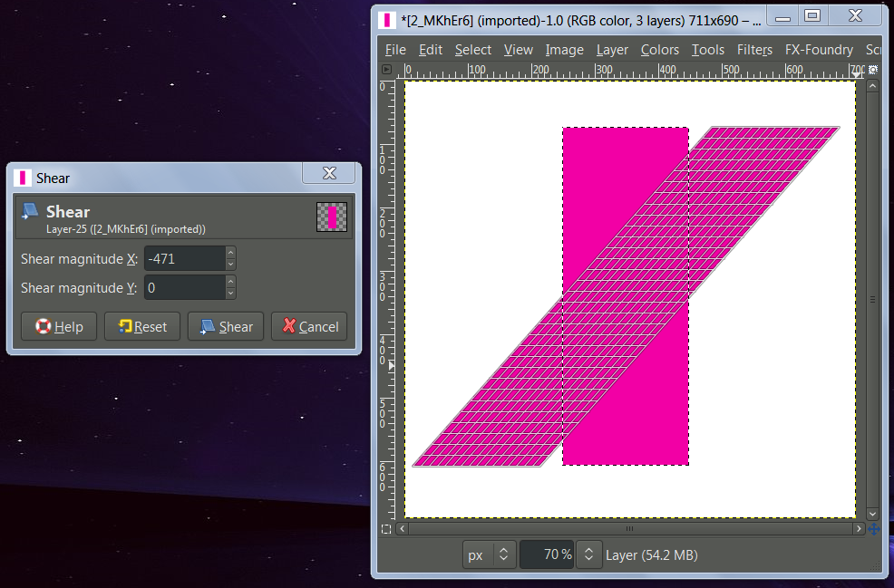894x588 pixels.
Task: Open the Tools menu
Action: tap(708, 50)
